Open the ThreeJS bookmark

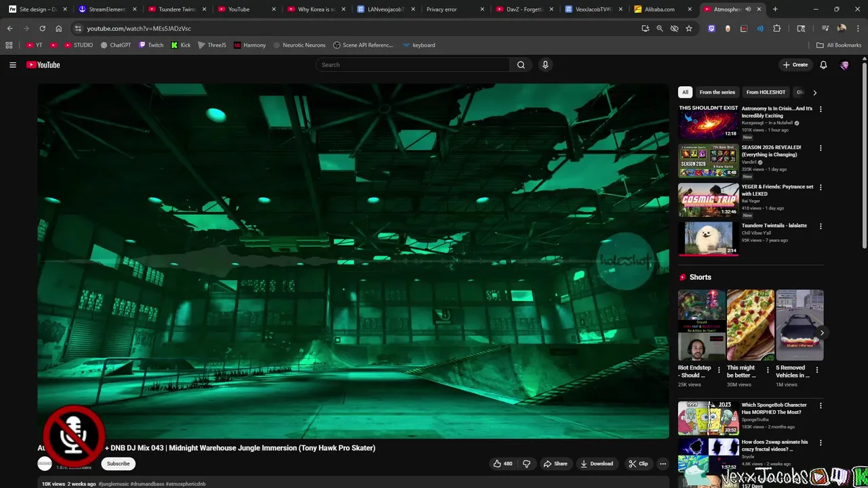pyautogui.click(x=212, y=45)
